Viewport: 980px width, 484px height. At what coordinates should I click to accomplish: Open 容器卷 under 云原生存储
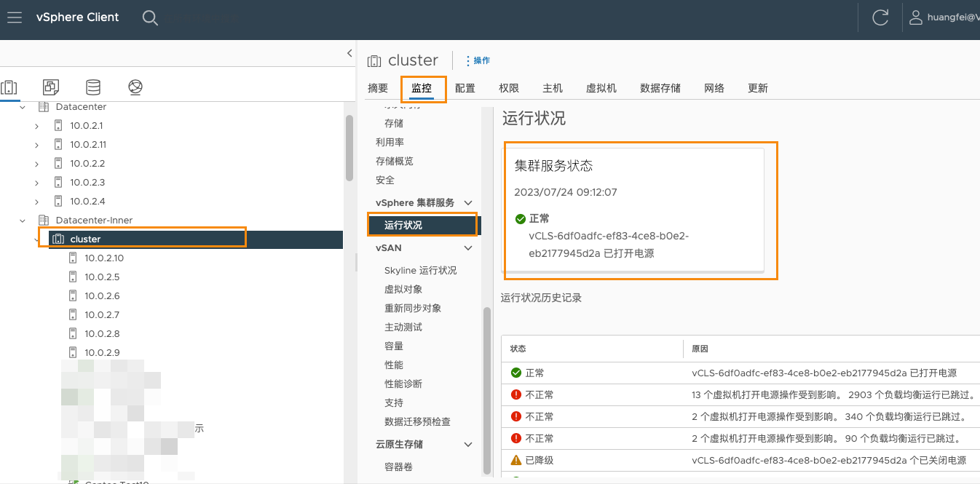[399, 467]
